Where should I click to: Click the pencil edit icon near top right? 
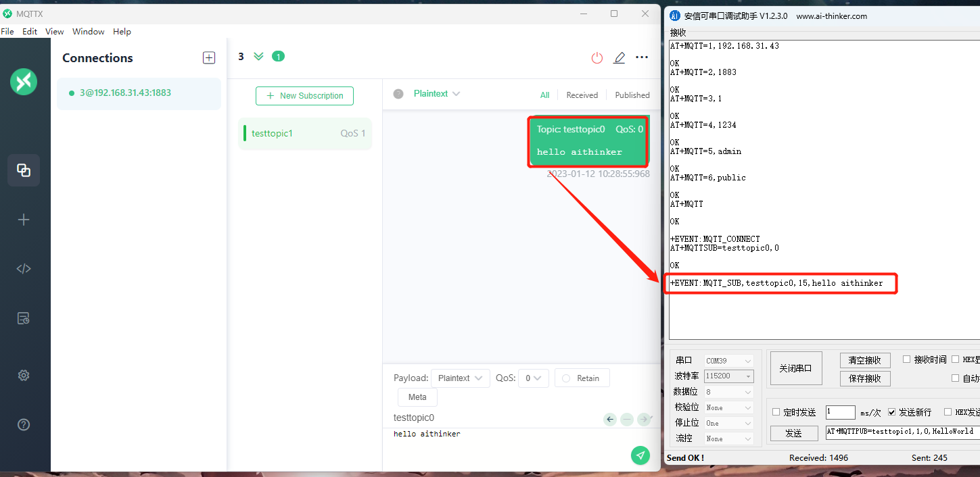point(619,57)
